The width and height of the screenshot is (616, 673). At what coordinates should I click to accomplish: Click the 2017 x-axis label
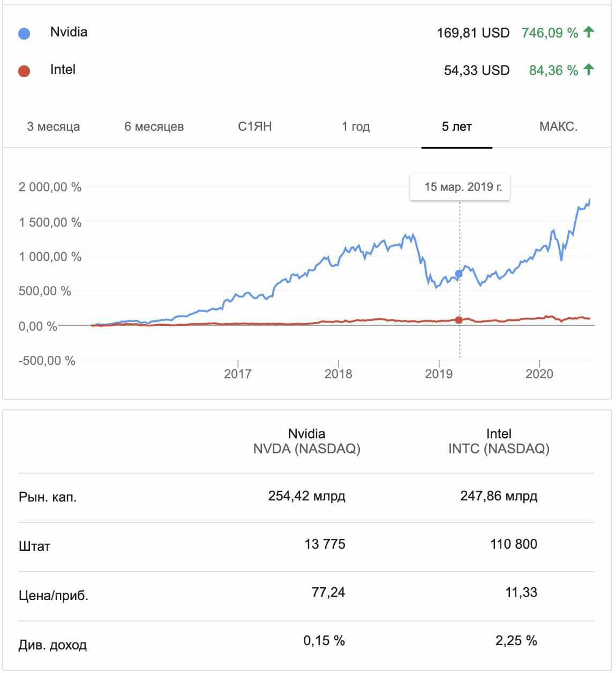point(238,373)
